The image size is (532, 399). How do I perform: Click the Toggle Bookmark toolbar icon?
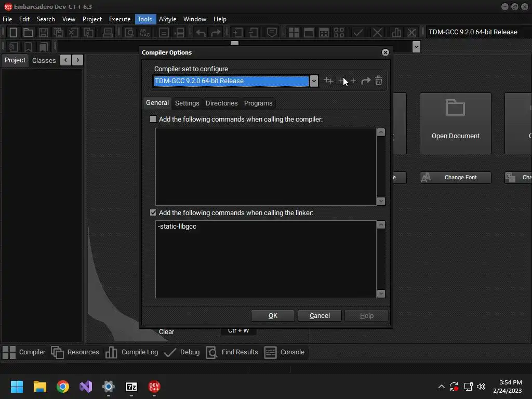pyautogui.click(x=28, y=46)
